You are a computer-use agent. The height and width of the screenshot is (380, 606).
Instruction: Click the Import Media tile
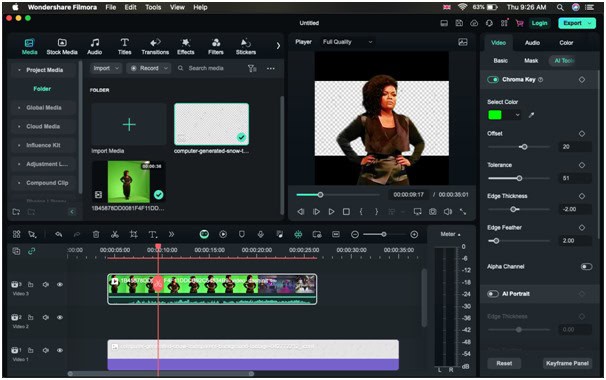129,124
